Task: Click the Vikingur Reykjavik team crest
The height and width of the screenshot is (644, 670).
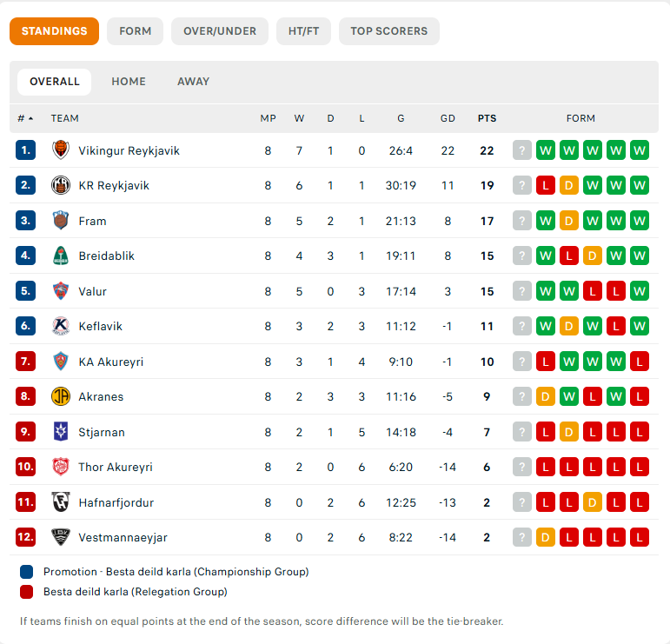Action: pyautogui.click(x=61, y=150)
